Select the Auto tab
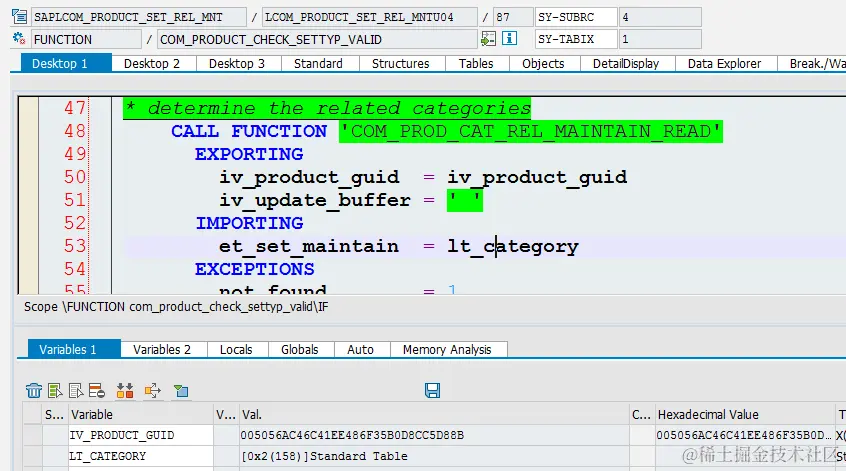 [361, 349]
